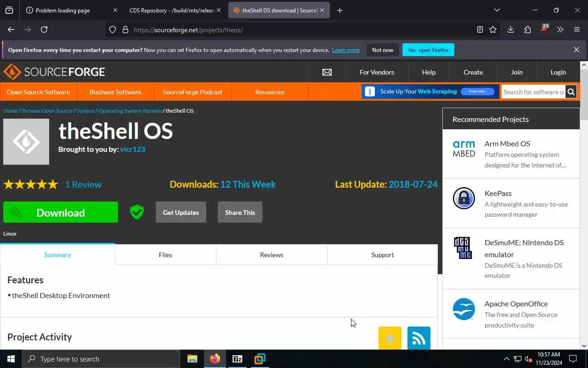This screenshot has height=368, width=588.
Task: Click the Browse Open Source breadcrumb
Action: (47, 110)
